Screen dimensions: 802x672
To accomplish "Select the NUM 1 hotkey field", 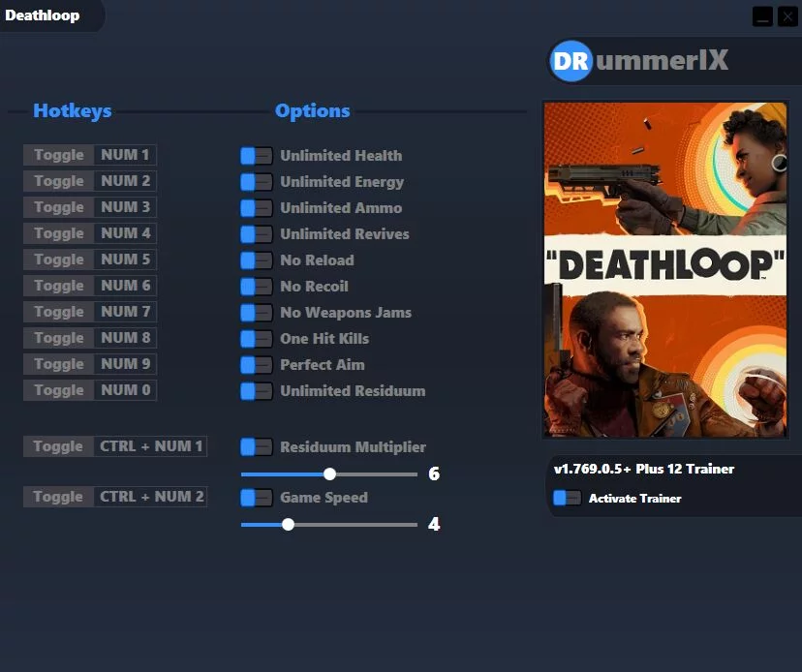I will coord(125,155).
